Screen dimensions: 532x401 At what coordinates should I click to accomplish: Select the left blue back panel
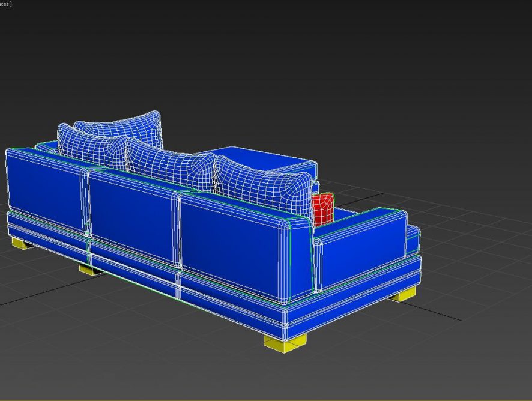pos(45,189)
